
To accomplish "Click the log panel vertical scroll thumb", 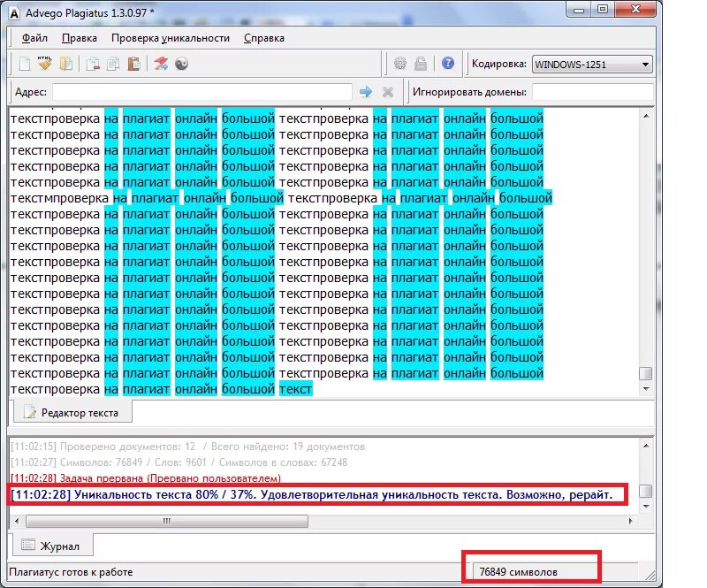I will click(x=646, y=491).
